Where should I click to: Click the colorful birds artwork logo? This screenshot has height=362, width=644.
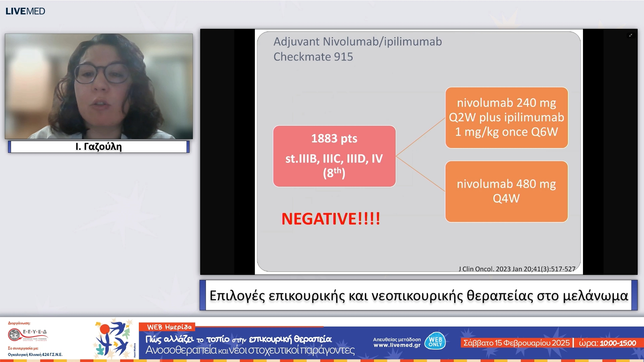pyautogui.click(x=112, y=339)
